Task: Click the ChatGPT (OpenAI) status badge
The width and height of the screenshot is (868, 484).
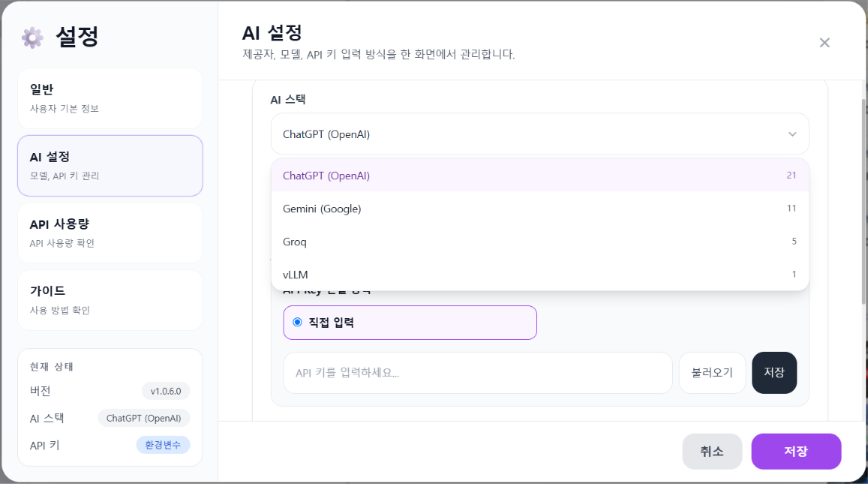Action: (x=143, y=418)
